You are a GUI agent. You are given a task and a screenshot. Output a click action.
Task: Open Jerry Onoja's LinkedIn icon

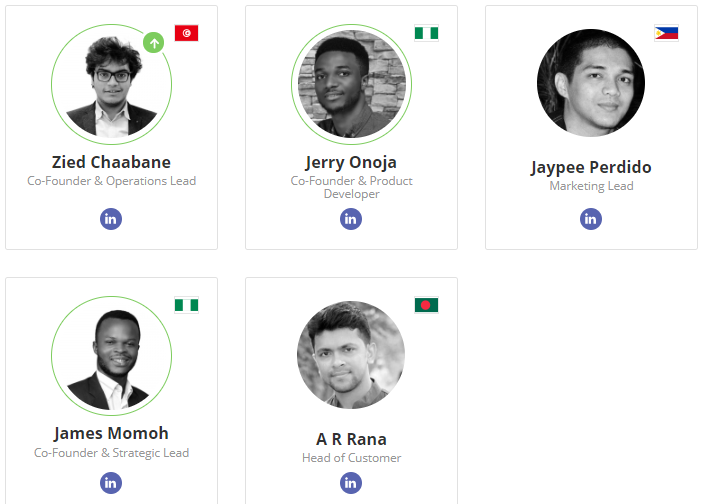pos(351,219)
